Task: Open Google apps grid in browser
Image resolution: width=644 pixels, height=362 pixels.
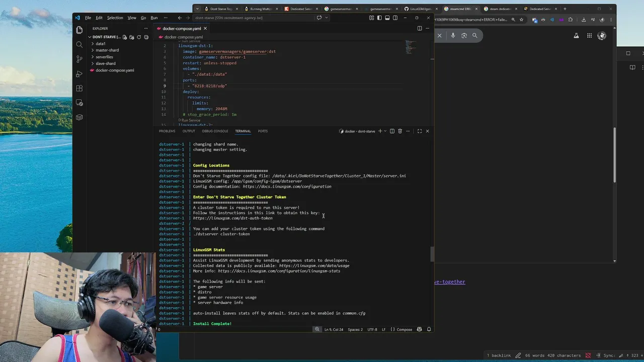Action: [589, 35]
